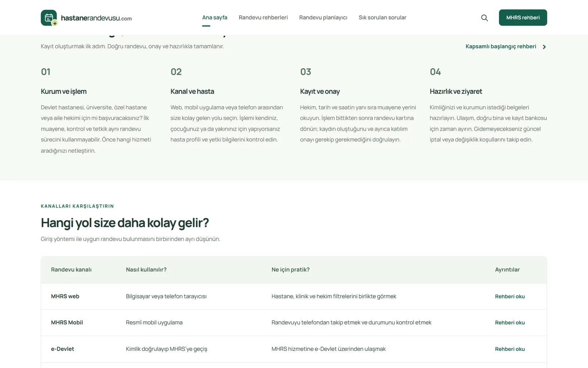Click the Resmî mobil uygulama cell

point(154,323)
